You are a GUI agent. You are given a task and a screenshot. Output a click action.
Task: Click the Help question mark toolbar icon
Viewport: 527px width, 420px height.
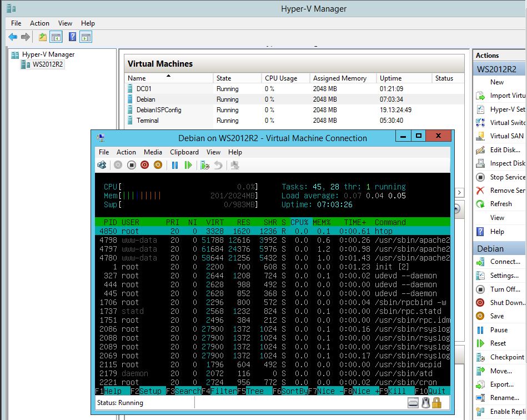tap(72, 37)
